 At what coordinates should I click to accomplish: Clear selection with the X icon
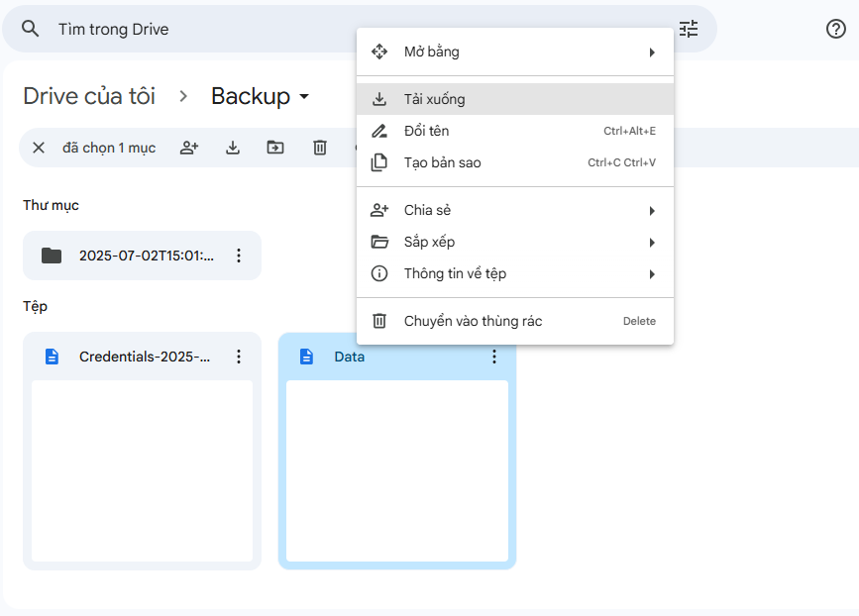(x=39, y=148)
